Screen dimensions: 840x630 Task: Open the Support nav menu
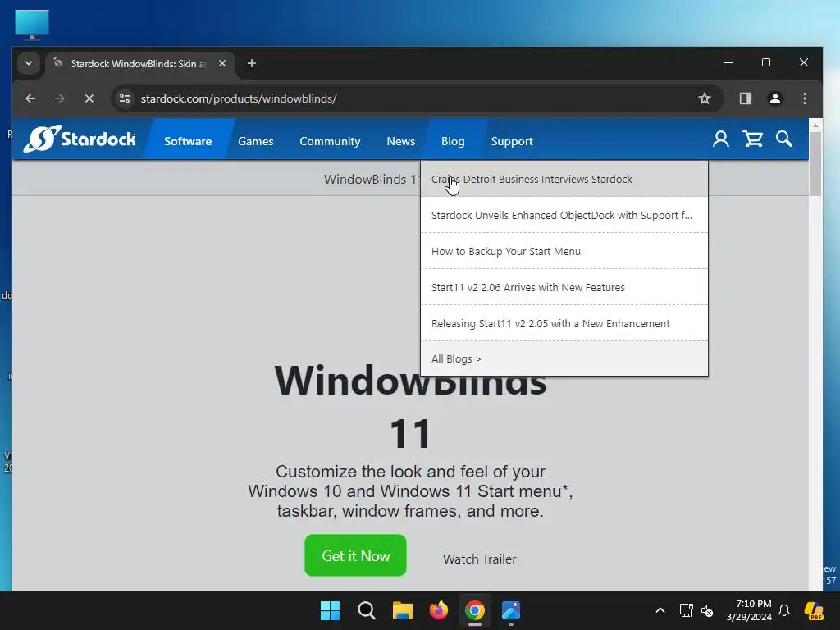click(512, 141)
